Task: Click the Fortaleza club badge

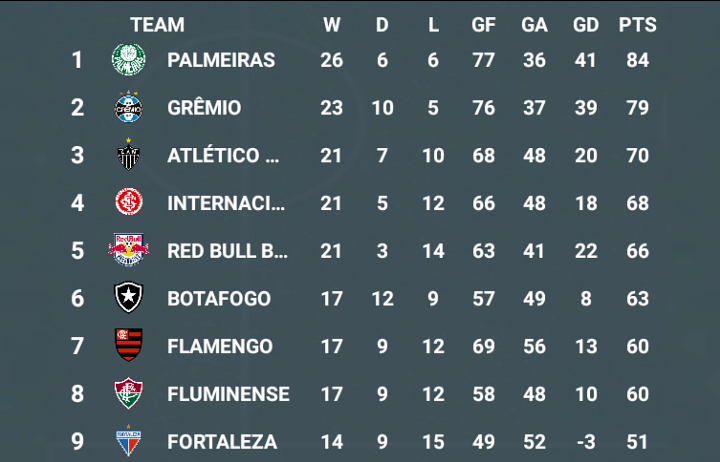Action: click(129, 440)
